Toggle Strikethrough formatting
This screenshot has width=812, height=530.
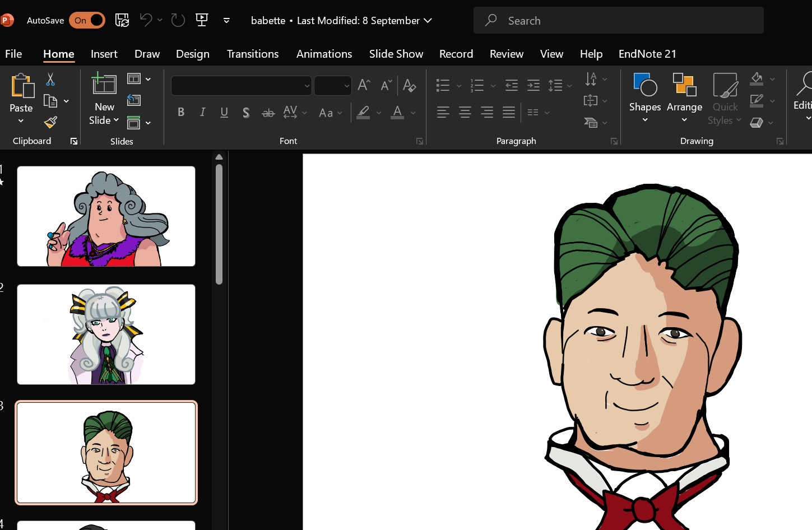(x=268, y=113)
